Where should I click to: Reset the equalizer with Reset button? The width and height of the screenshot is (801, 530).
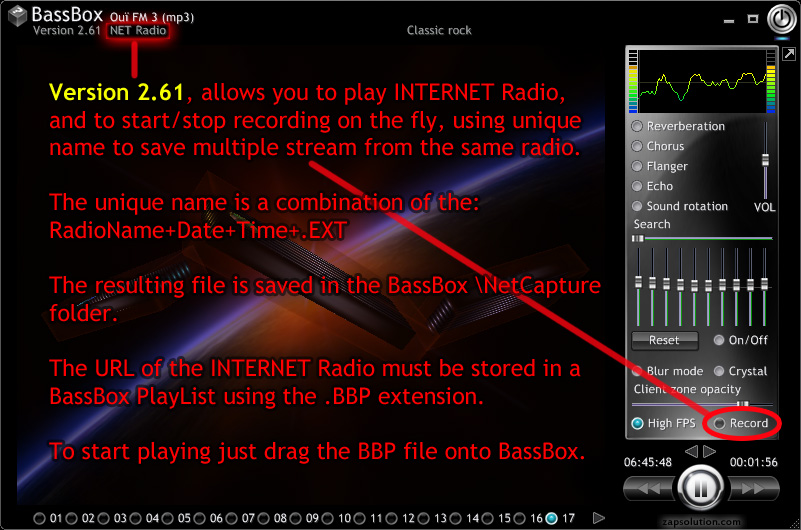point(665,341)
